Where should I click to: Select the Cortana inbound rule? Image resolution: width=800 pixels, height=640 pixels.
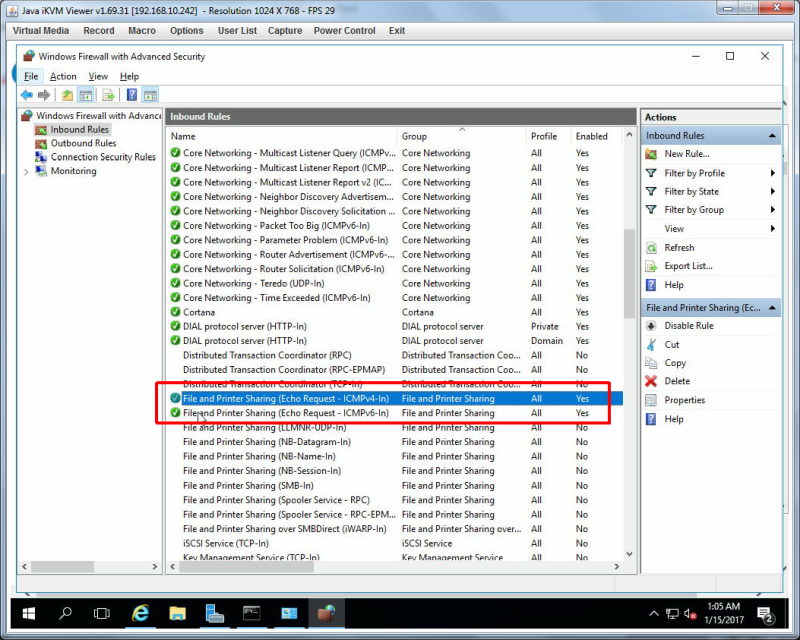click(x=395, y=312)
